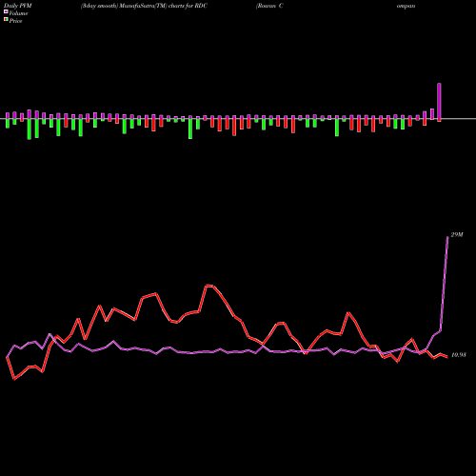Click the Price legend color swatch
The image size is (476, 476).
tap(6, 20)
